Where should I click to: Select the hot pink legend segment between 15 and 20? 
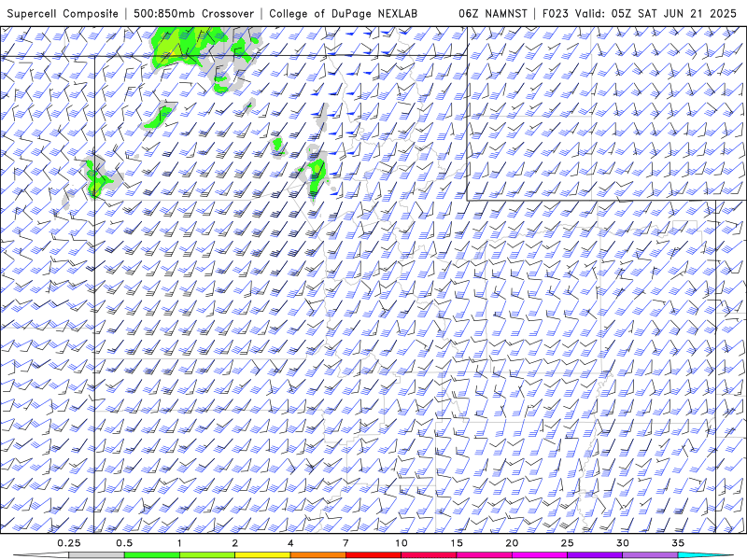(x=484, y=555)
